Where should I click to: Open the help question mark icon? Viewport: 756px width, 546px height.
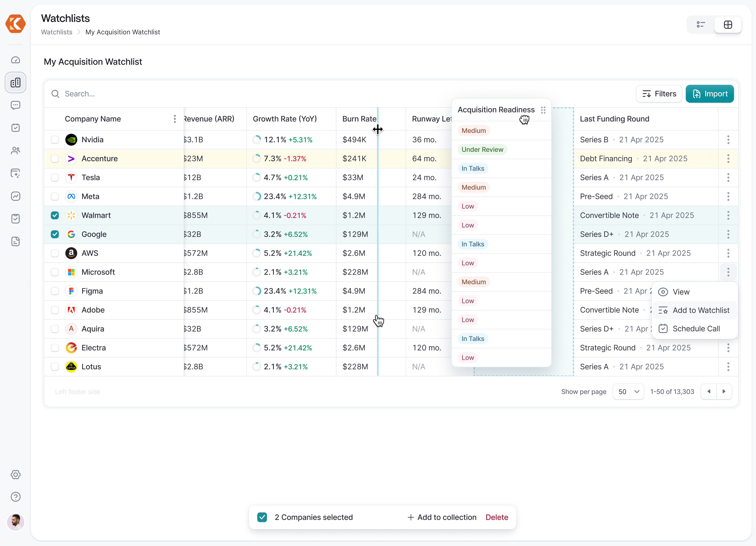point(15,497)
